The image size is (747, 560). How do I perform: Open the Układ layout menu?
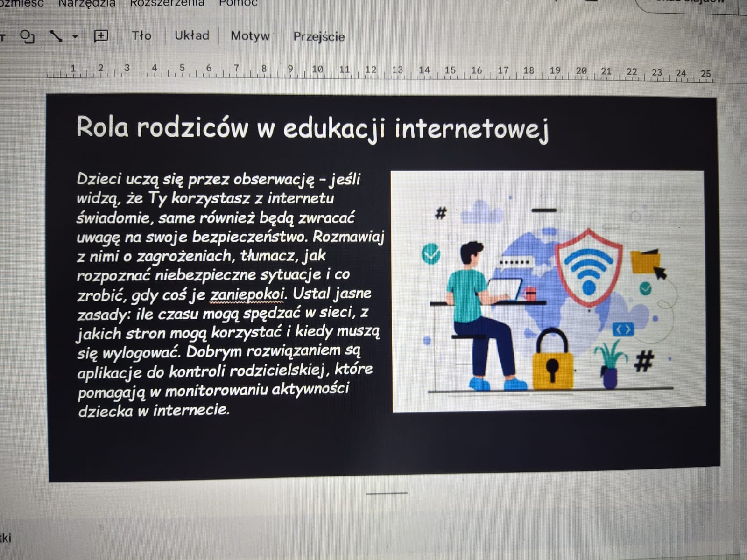coord(191,36)
